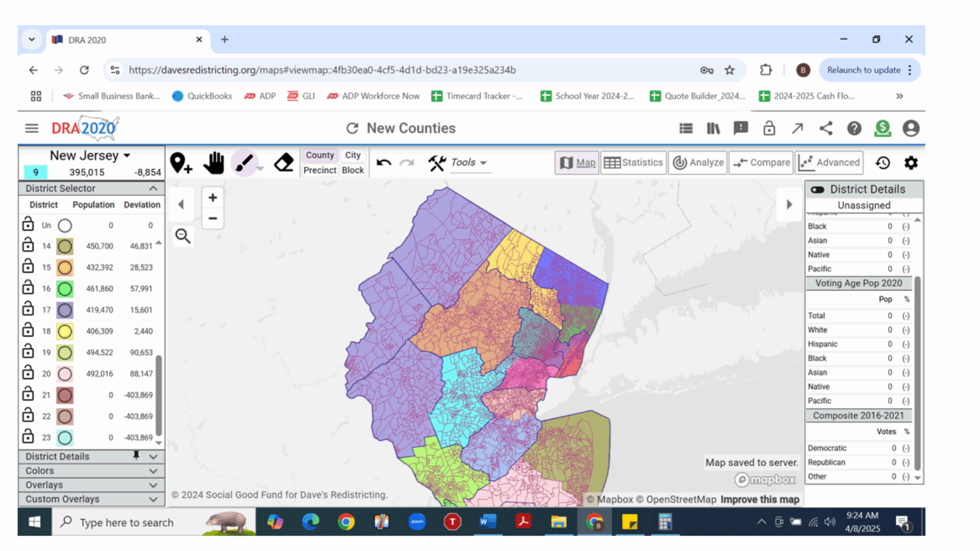
Task: Share the map
Action: [826, 128]
